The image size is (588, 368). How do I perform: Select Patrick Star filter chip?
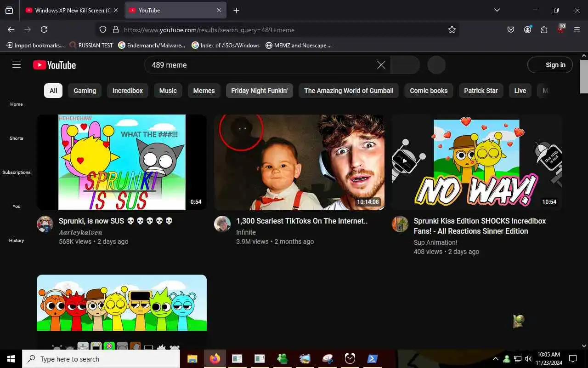[481, 91]
